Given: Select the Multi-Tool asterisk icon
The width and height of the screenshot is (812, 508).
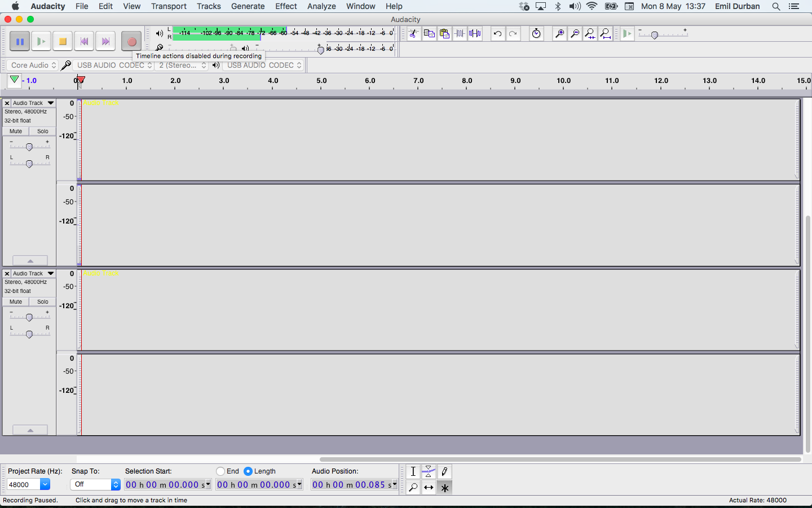Looking at the screenshot, I should click(x=444, y=487).
